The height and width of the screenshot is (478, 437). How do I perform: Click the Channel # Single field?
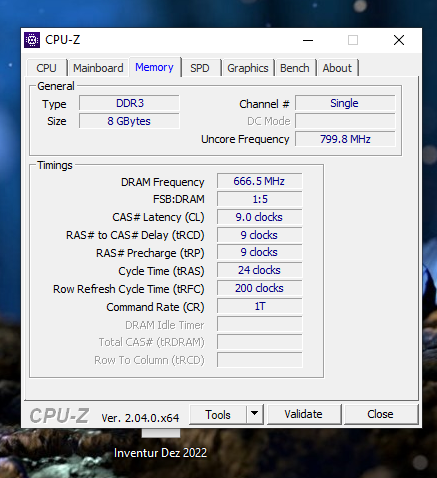pyautogui.click(x=345, y=103)
